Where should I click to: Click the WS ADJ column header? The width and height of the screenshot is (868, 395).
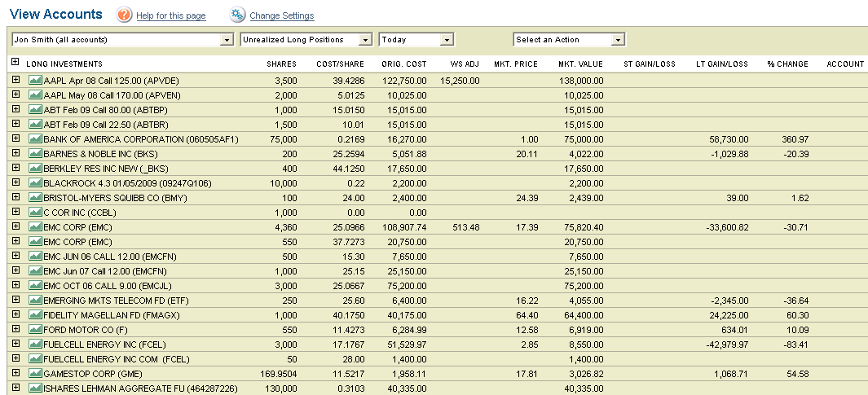point(465,64)
